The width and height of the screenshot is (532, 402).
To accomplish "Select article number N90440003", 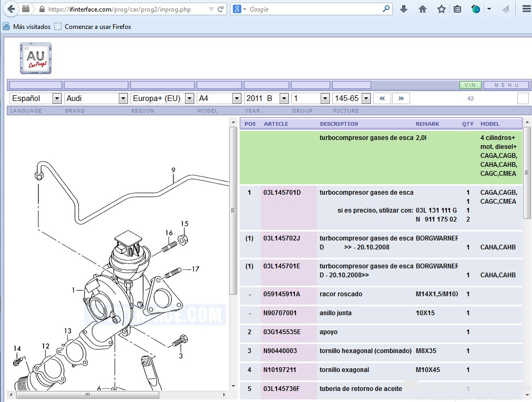I will click(280, 351).
